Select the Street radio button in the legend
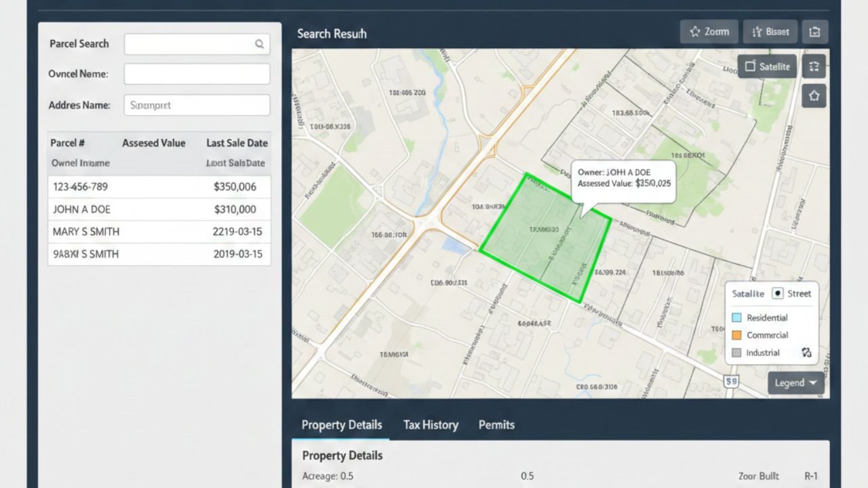This screenshot has height=488, width=868. click(777, 293)
